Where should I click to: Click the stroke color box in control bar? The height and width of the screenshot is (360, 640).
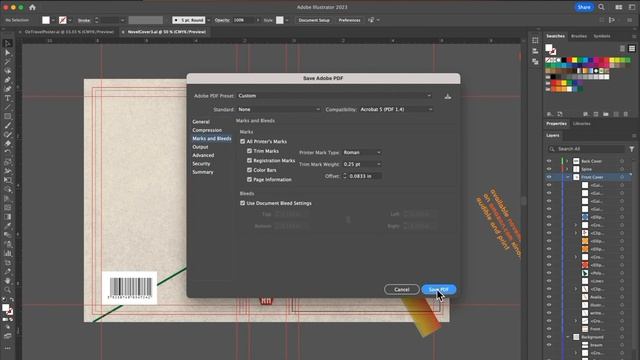click(x=62, y=20)
